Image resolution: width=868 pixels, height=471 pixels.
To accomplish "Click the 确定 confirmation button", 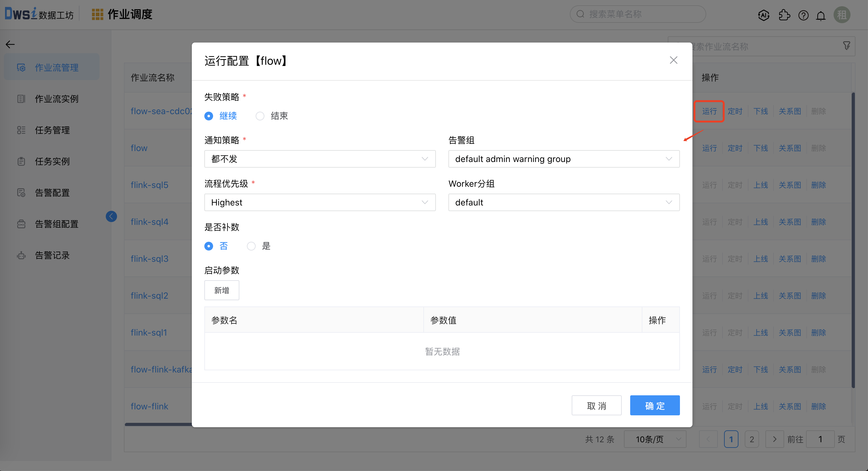I will [655, 405].
